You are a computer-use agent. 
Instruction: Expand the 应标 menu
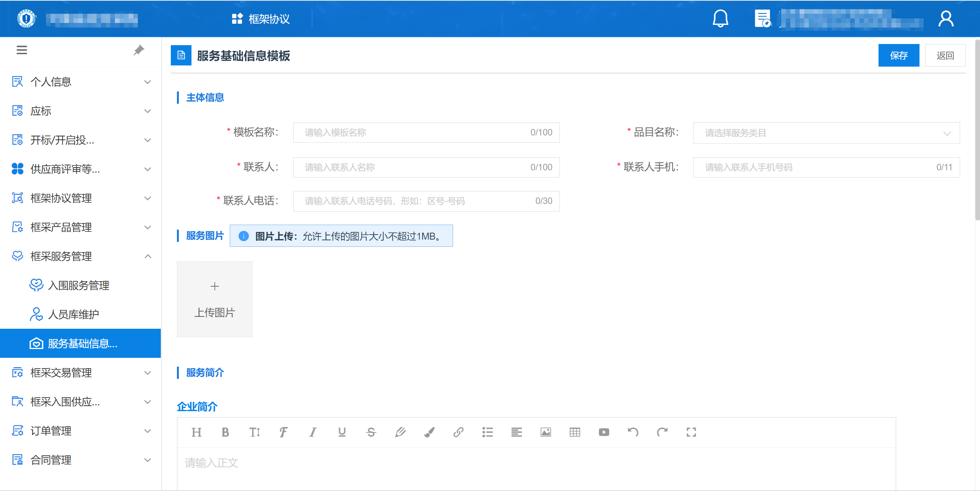tap(80, 111)
